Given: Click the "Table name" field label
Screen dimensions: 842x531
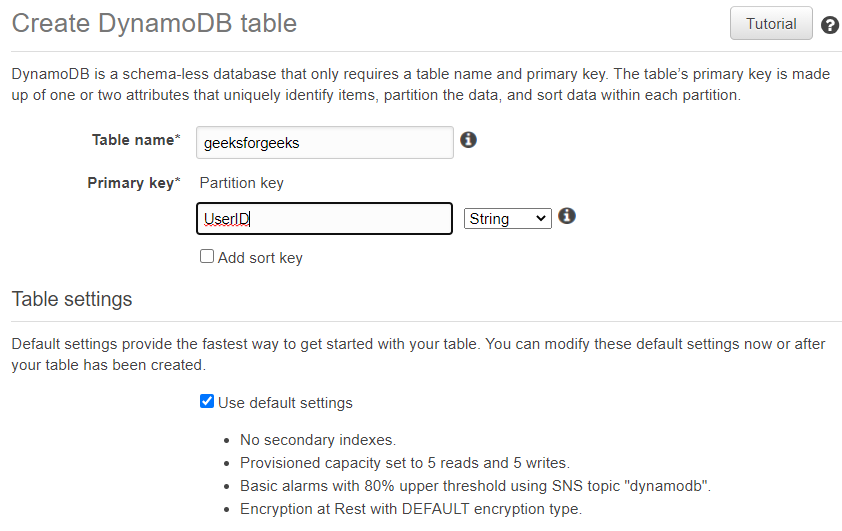Looking at the screenshot, I should pos(136,141).
